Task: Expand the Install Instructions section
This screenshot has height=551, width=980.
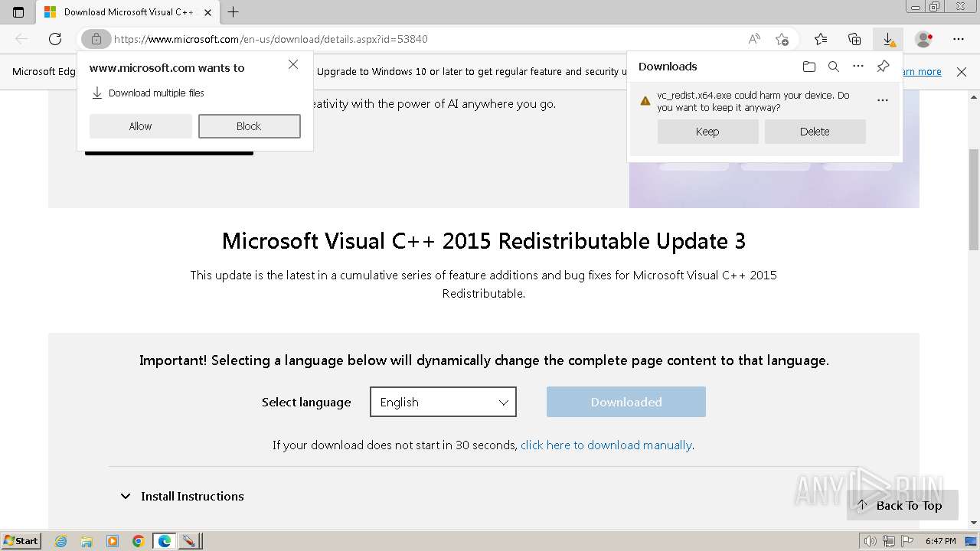Action: [x=181, y=496]
